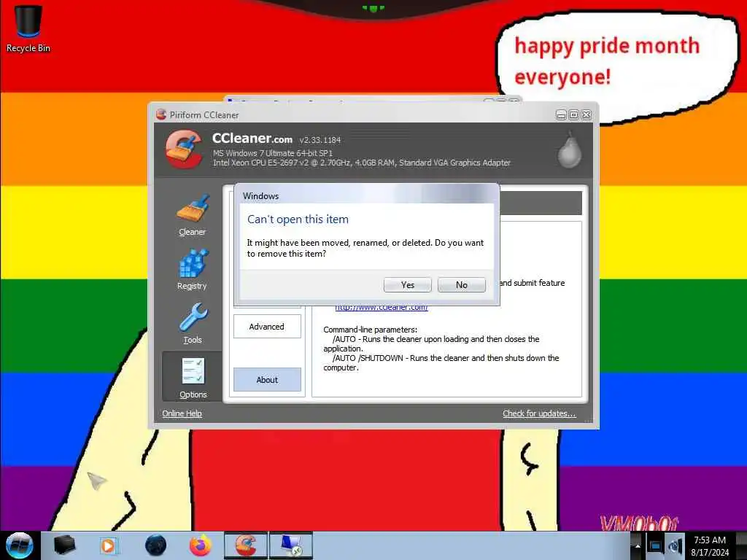Open the www.ccleaner.com hyperlink
The height and width of the screenshot is (560, 747).
(x=381, y=308)
